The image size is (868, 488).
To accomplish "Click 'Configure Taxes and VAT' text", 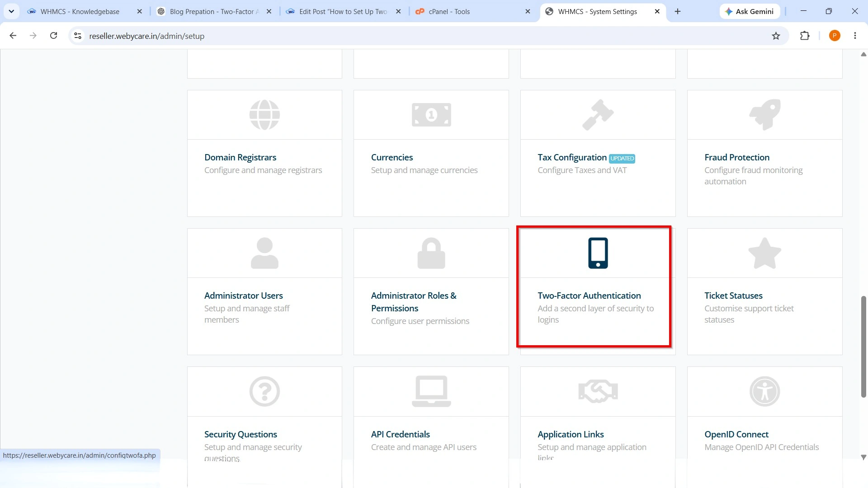I will click(x=582, y=170).
